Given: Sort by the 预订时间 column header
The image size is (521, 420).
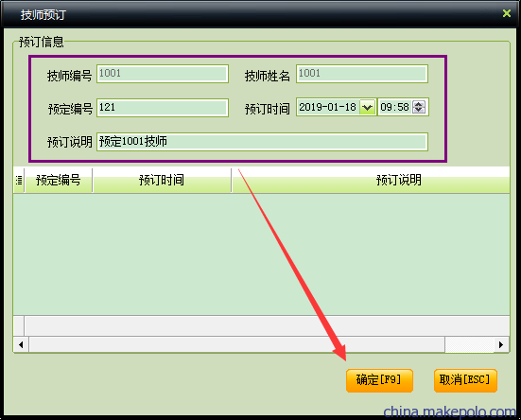Looking at the screenshot, I should [x=162, y=181].
